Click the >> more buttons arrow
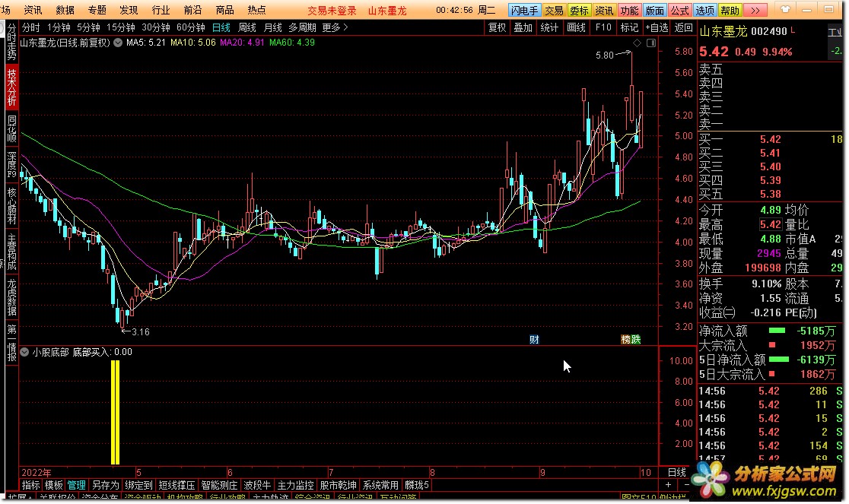Screen dimensions: 849x504 pos(755,11)
